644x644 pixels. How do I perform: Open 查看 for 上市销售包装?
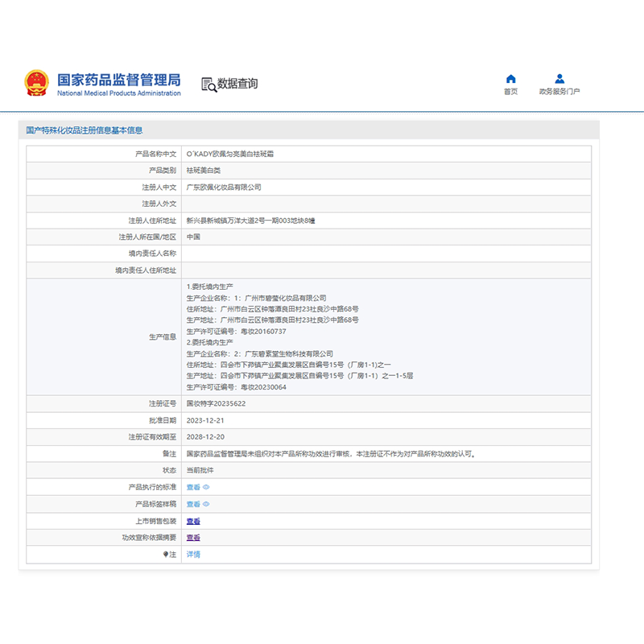point(193,520)
